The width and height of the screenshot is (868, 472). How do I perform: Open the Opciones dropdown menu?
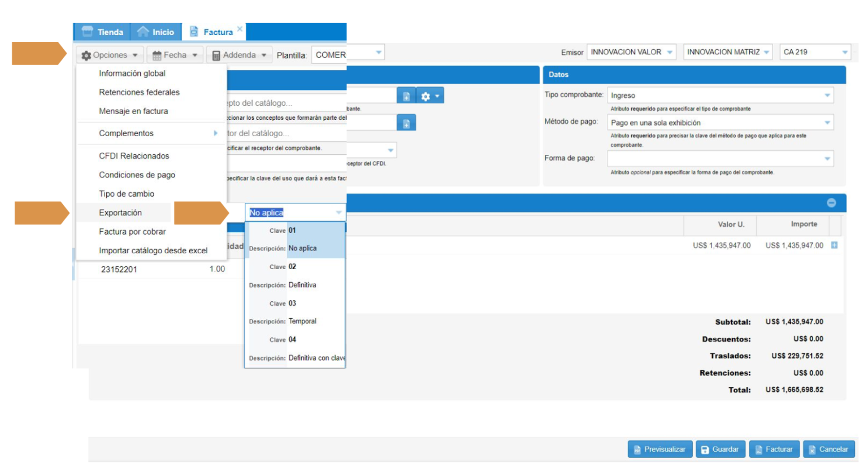tap(110, 55)
